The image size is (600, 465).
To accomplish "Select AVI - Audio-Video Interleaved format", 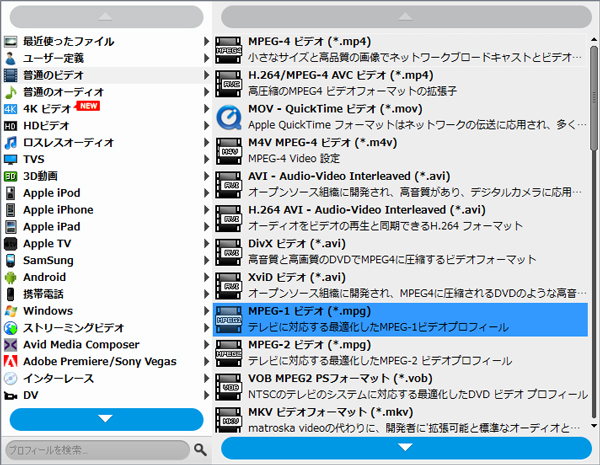I will 400,184.
